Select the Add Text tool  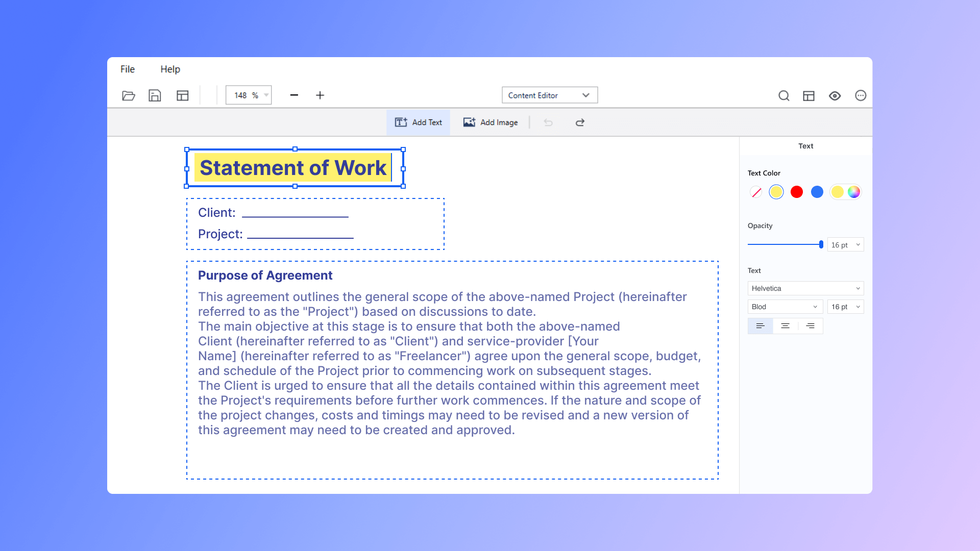[418, 122]
